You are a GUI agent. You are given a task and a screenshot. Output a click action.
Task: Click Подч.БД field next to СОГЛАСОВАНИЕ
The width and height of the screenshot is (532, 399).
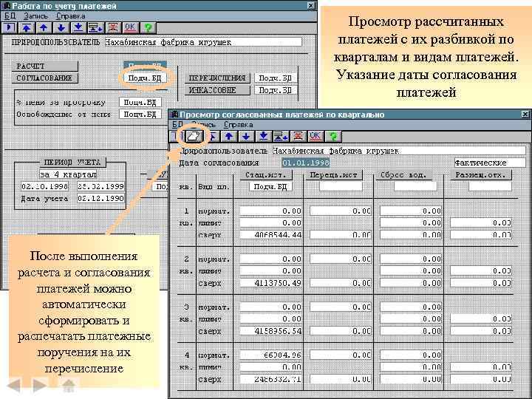tap(145, 78)
